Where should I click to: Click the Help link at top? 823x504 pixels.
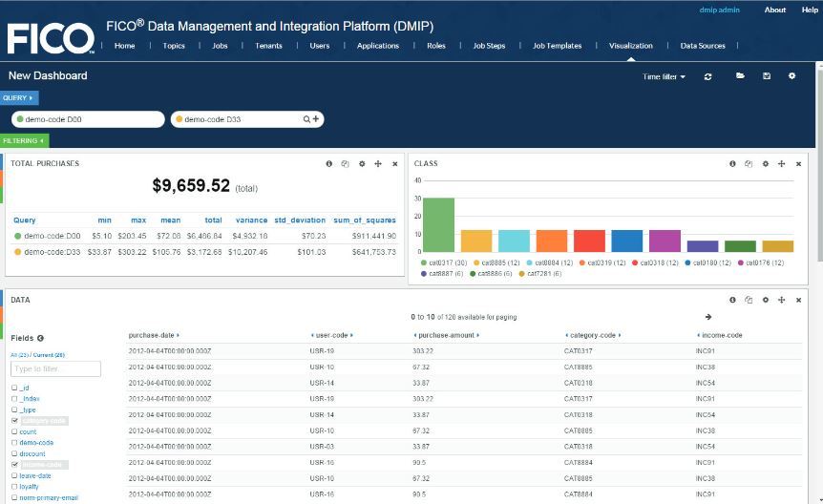810,10
